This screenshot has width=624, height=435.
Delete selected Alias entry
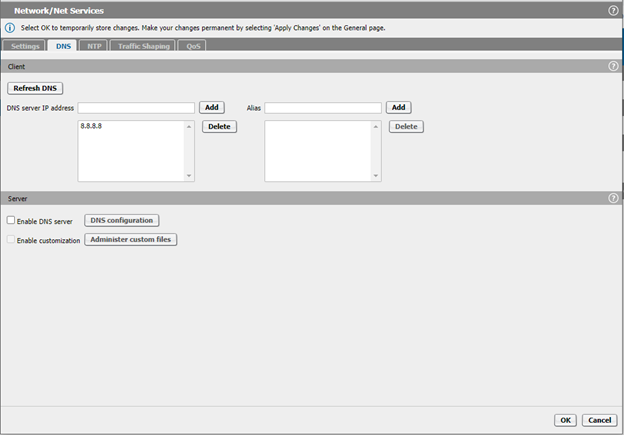coord(406,127)
